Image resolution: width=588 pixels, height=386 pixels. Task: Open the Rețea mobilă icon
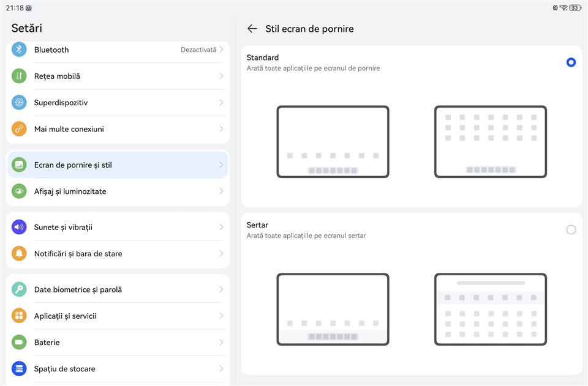point(19,76)
